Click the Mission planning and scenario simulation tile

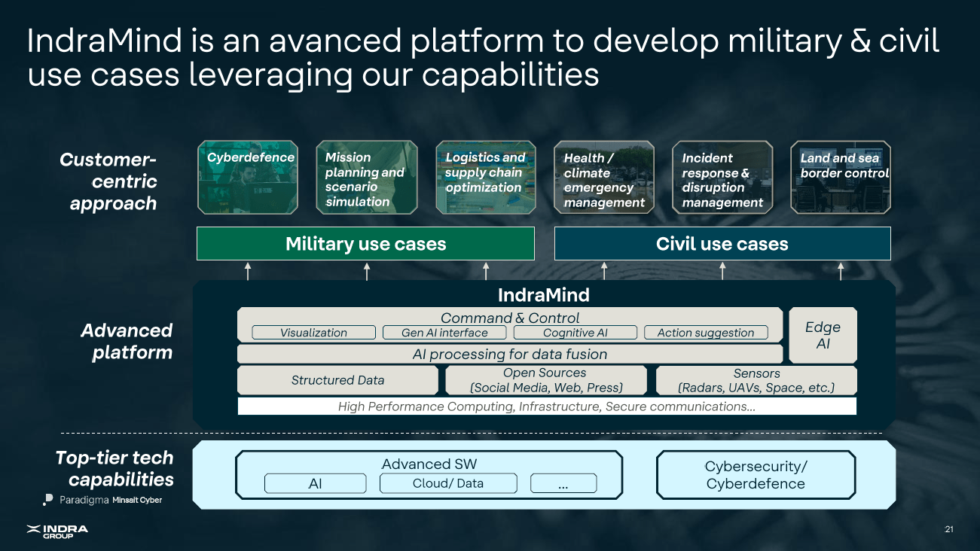(x=366, y=178)
